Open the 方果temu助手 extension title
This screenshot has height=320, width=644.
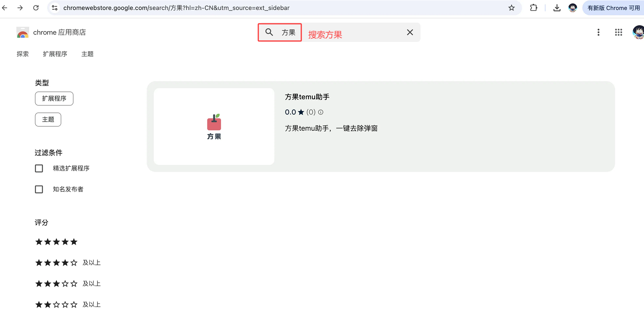pyautogui.click(x=307, y=97)
